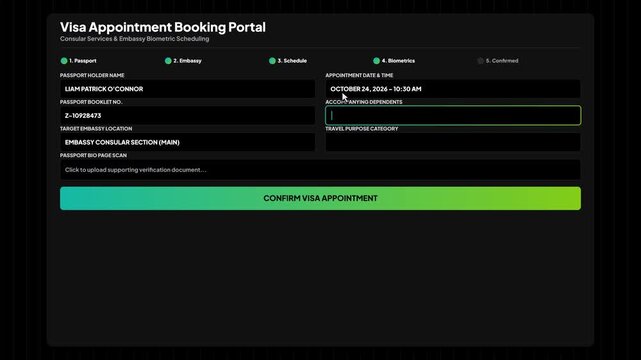Click Confirm Visa Appointment button
Screen dimensions: 641x360
point(320,198)
